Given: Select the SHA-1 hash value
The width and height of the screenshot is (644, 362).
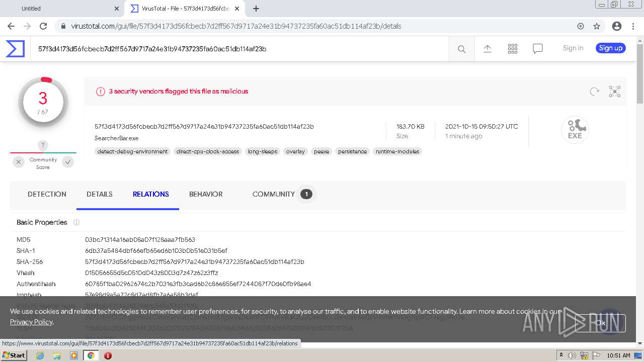Looking at the screenshot, I should point(156,251).
